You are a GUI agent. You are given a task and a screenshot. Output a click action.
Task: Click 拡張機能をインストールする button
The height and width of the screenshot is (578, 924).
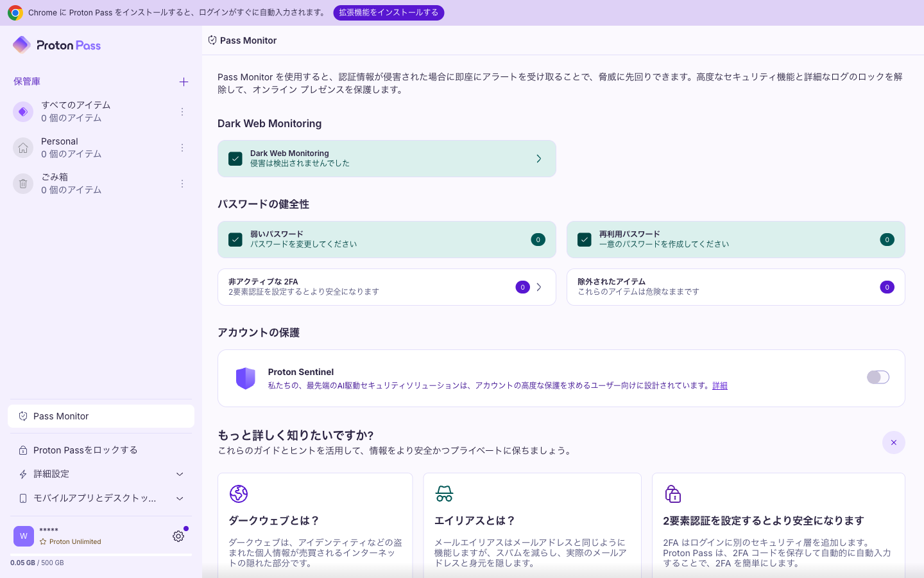[x=389, y=13]
